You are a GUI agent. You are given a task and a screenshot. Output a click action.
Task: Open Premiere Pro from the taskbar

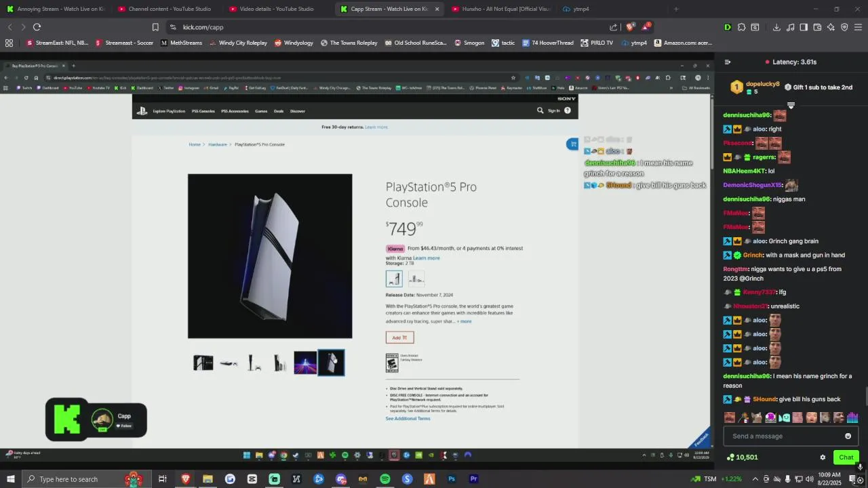[474, 479]
